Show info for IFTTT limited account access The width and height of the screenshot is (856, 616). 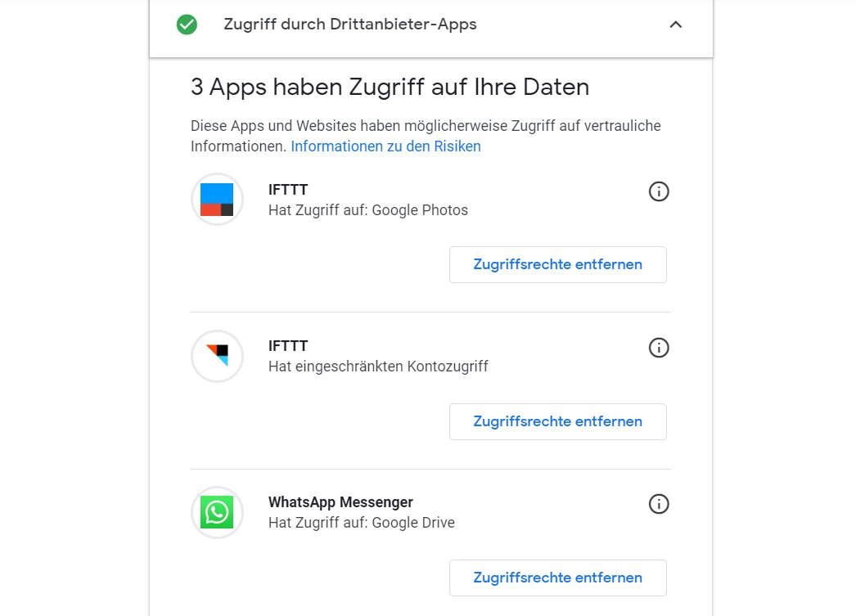pos(659,348)
